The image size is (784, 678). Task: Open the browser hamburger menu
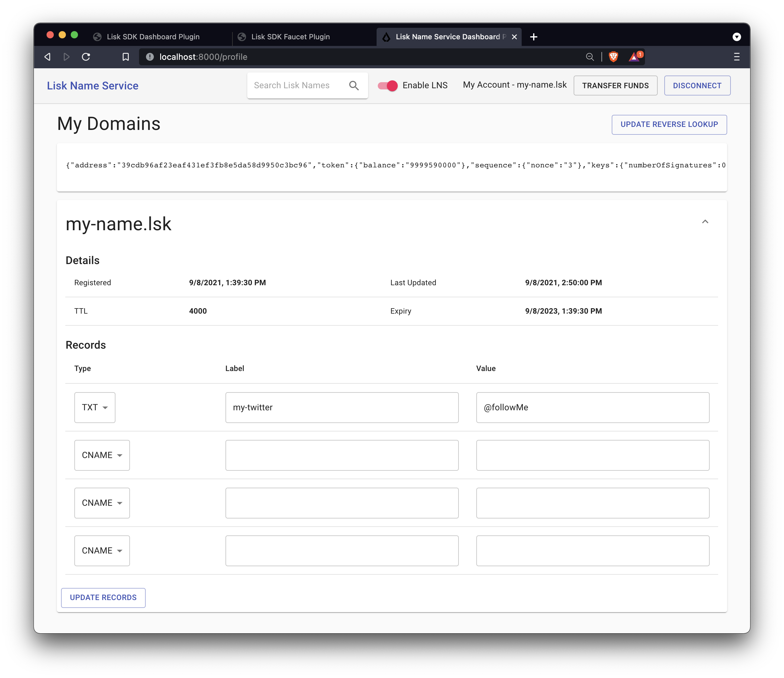[736, 57]
